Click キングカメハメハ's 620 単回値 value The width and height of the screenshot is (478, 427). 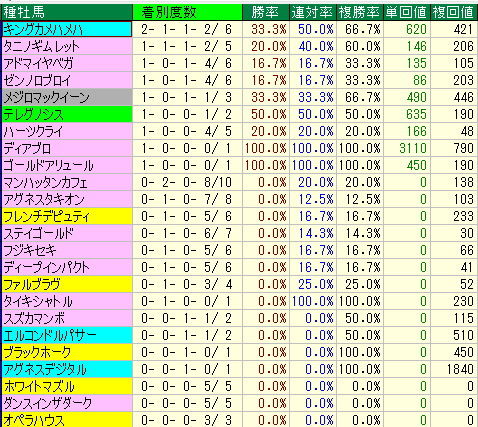(x=416, y=29)
